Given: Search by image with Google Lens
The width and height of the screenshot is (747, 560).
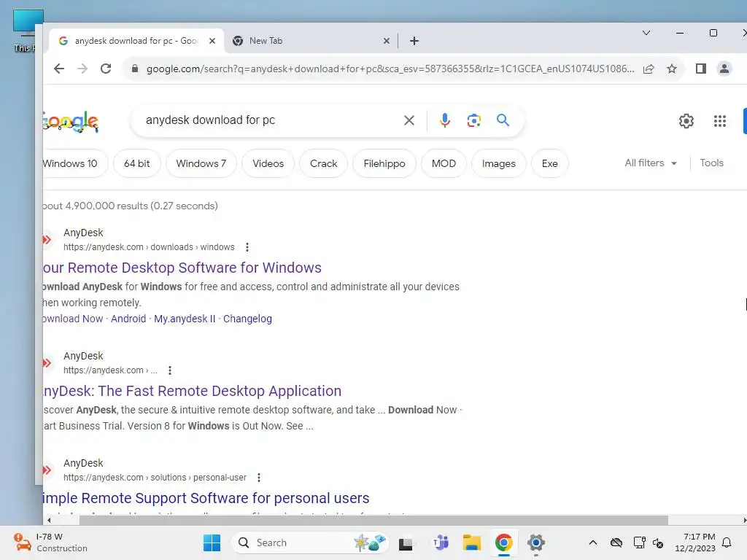Looking at the screenshot, I should click(x=473, y=120).
